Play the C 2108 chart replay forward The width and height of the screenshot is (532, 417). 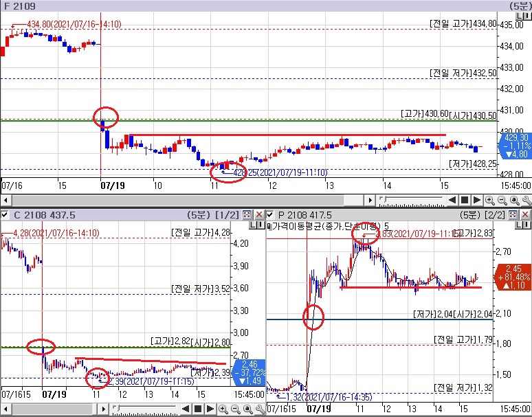[210, 409]
